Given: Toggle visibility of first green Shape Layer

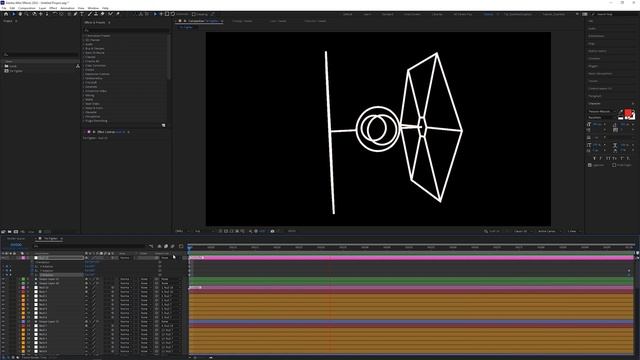Looking at the screenshot, I should [x=3, y=279].
